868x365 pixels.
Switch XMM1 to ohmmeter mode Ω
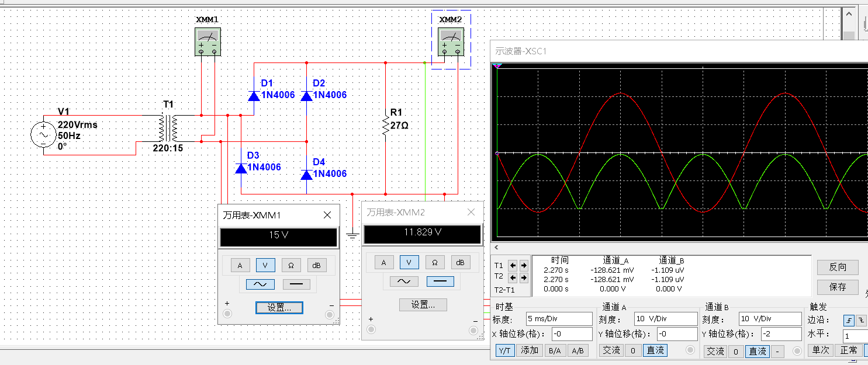click(x=291, y=265)
